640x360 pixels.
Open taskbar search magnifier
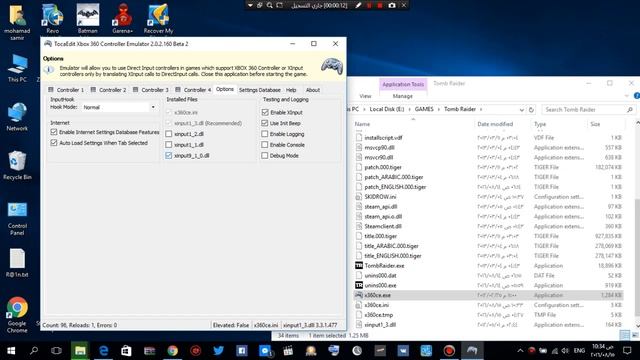pos(34,351)
